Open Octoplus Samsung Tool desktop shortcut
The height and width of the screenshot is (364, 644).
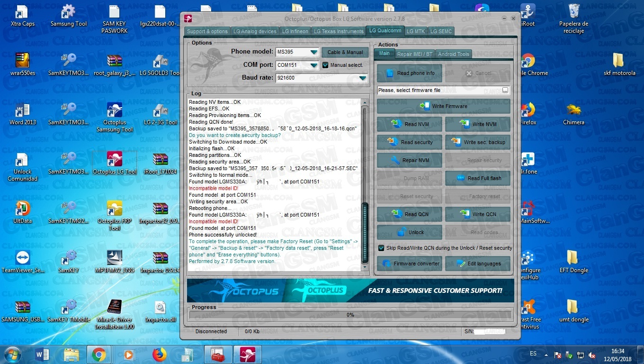pyautogui.click(x=115, y=117)
